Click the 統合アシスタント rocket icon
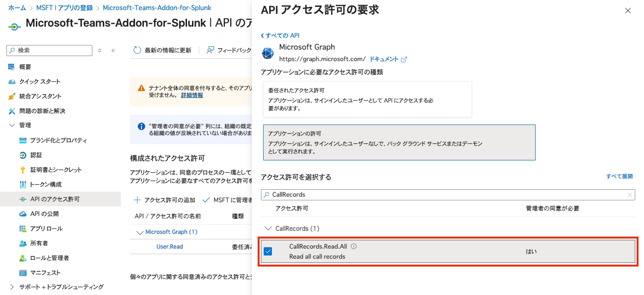Screen dimensions: 644x295 11,96
